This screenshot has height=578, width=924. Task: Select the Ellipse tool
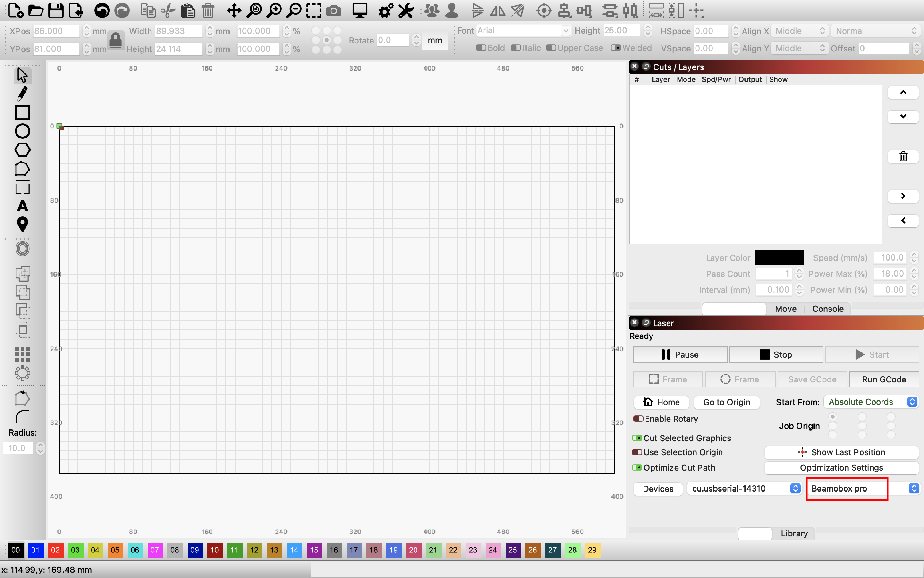click(22, 131)
